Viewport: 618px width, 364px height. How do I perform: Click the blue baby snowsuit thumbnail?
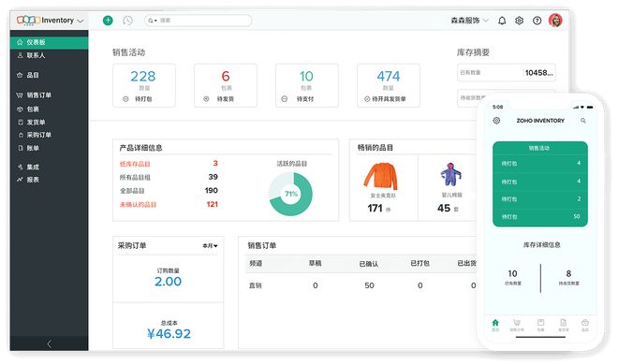click(x=451, y=174)
